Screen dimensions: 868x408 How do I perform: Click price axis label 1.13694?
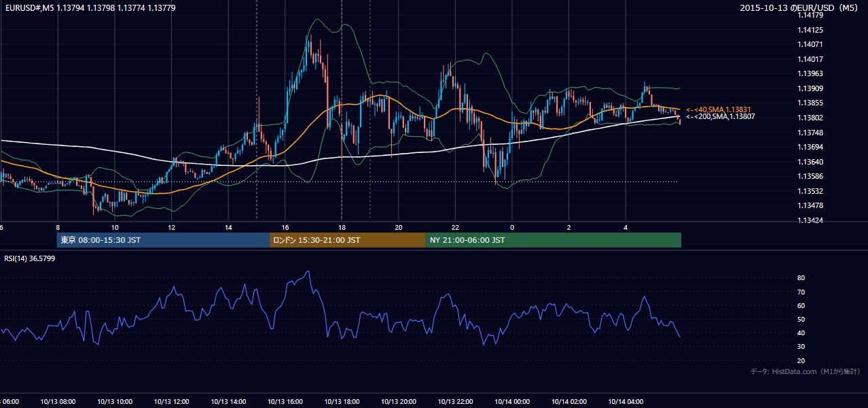(x=810, y=148)
